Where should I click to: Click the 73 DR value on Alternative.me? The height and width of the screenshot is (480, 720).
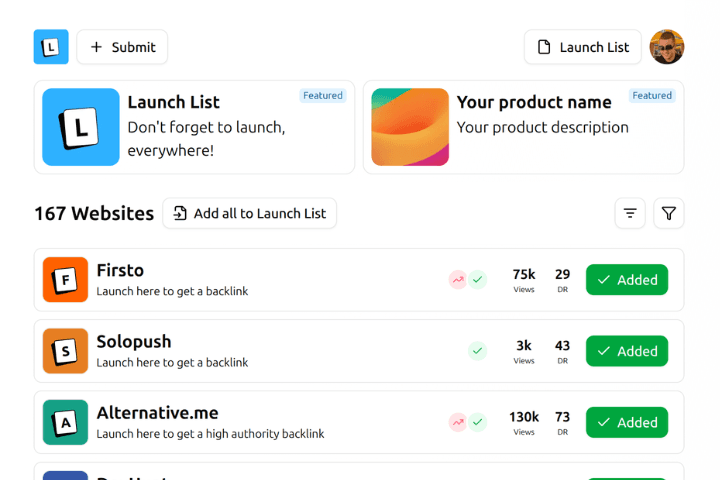click(x=562, y=417)
